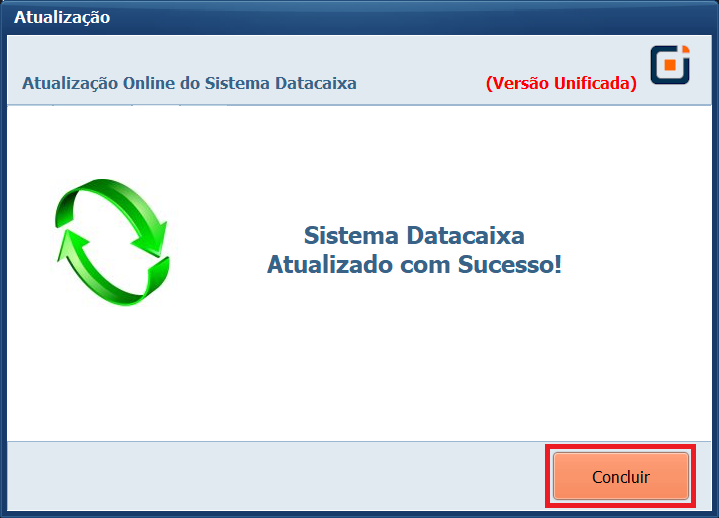Click the empty footer bar left of Concluir

click(270, 477)
